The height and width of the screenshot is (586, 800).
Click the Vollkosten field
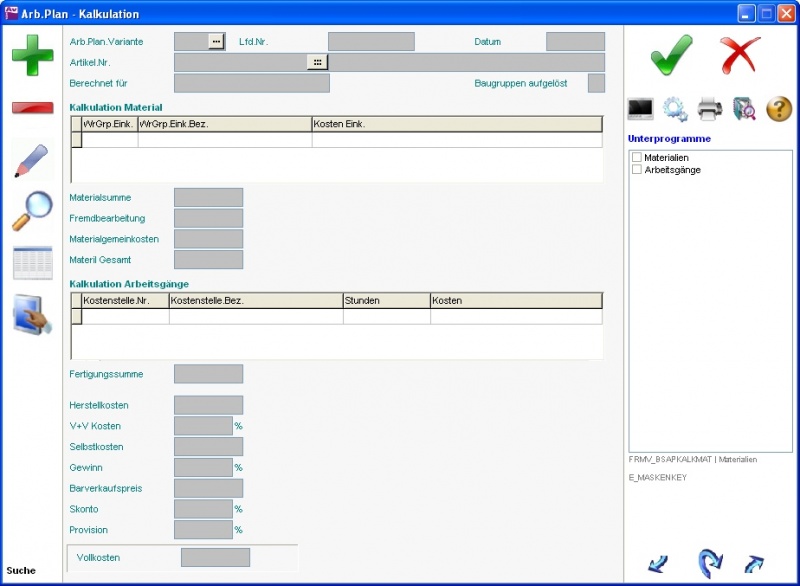215,557
